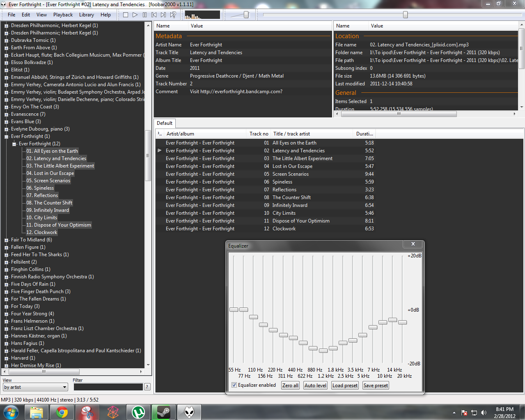Open the 'by artist' view dropdown
Image resolution: width=525 pixels, height=420 pixels.
tap(35, 387)
